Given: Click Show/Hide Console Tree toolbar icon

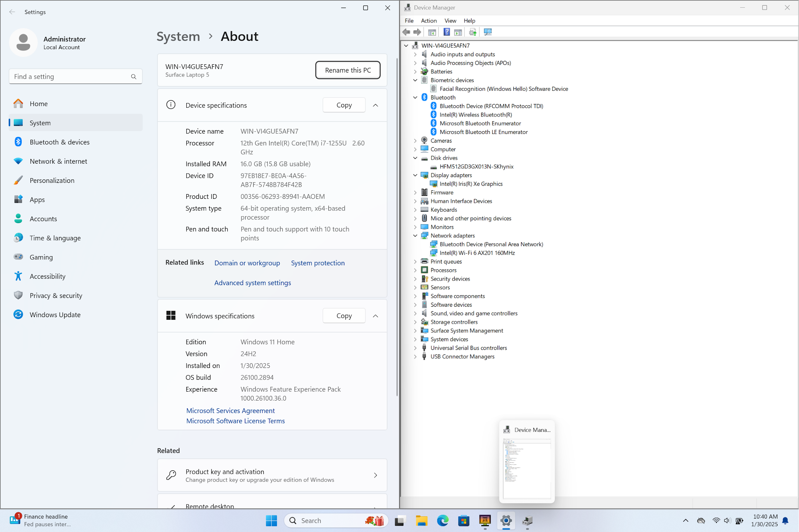Looking at the screenshot, I should [432, 32].
